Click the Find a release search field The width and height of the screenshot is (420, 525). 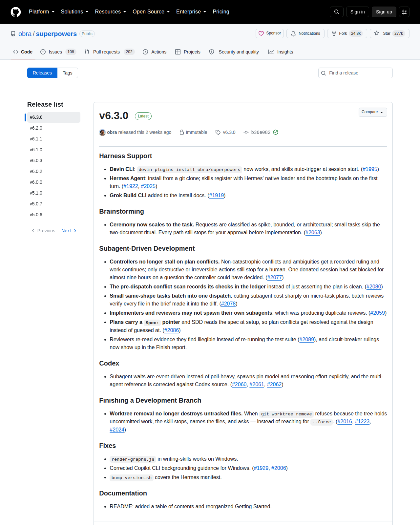(x=355, y=73)
